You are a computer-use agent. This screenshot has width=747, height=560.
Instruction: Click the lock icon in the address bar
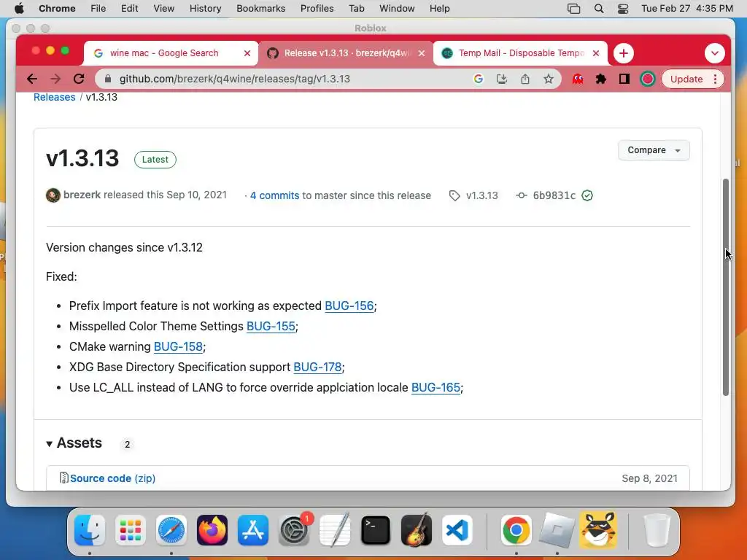click(x=108, y=79)
